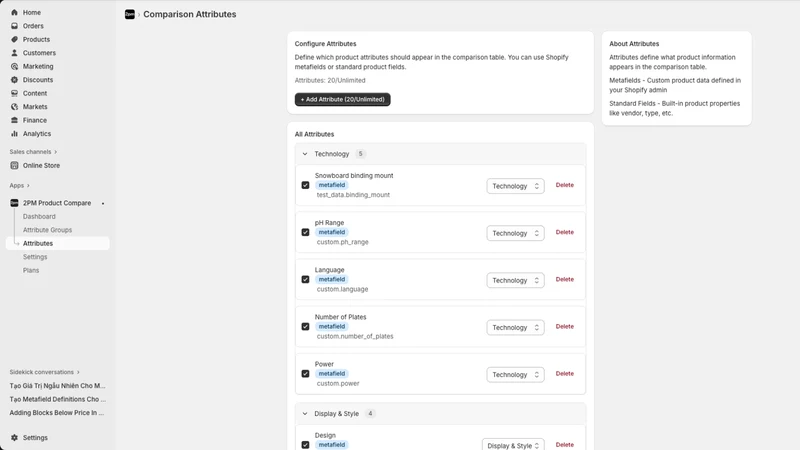
Task: Click the metafield badge under Power
Action: [332, 373]
